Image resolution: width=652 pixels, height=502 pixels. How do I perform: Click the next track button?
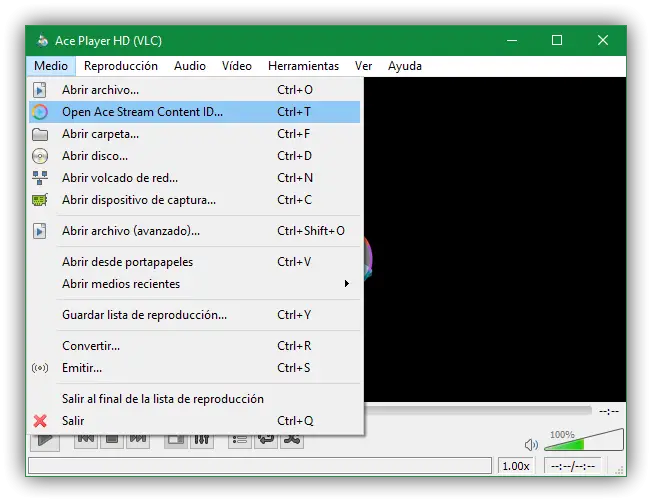coord(138,440)
